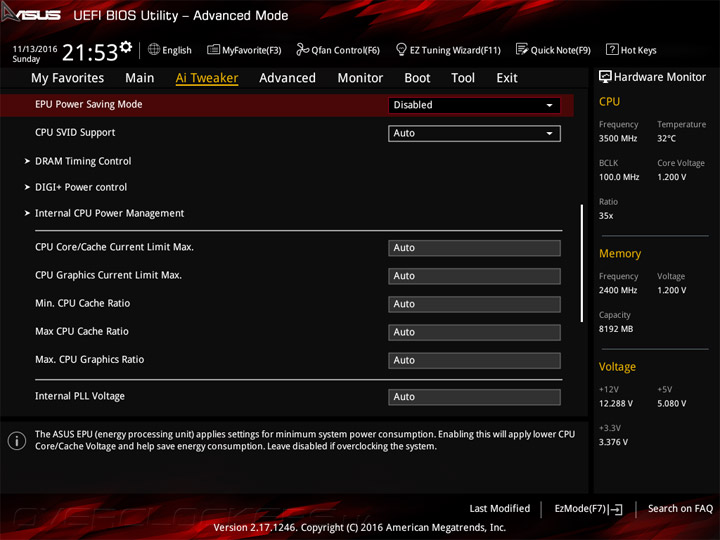This screenshot has height=540, width=720.
Task: Click Search on FAQ link
Action: pos(680,509)
